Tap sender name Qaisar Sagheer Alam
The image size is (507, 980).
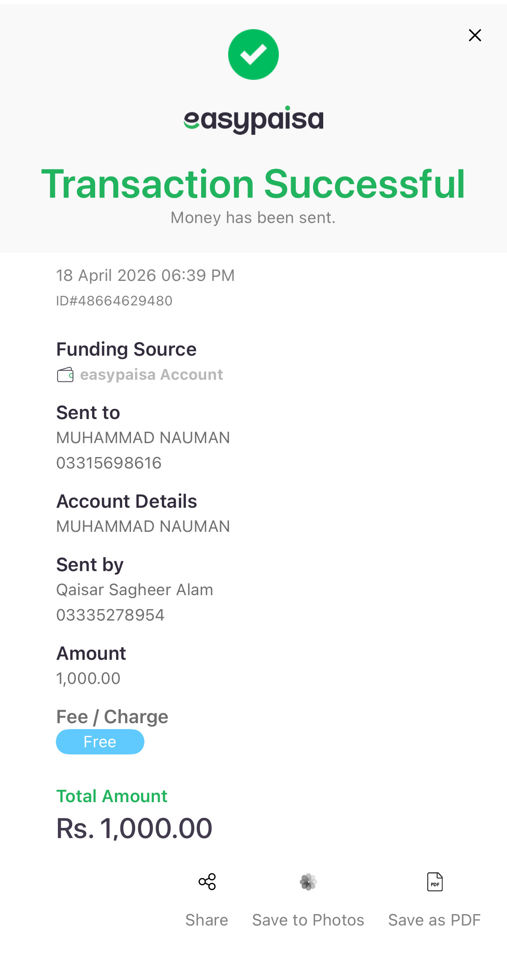coord(135,590)
